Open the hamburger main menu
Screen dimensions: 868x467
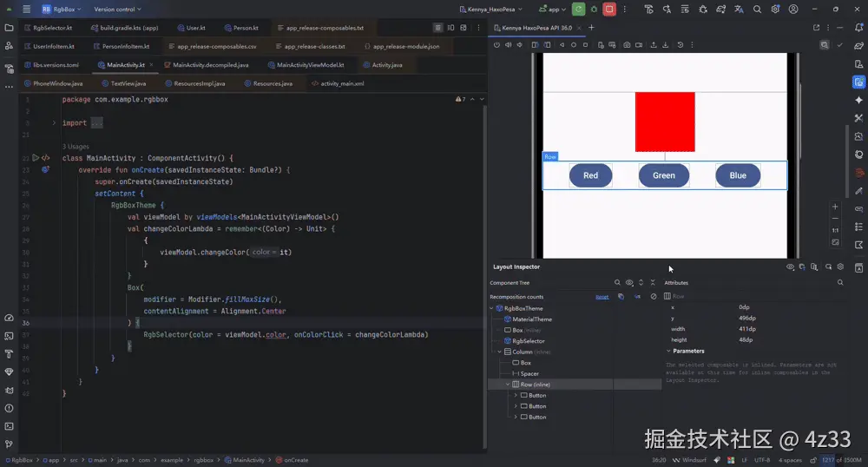tap(26, 9)
